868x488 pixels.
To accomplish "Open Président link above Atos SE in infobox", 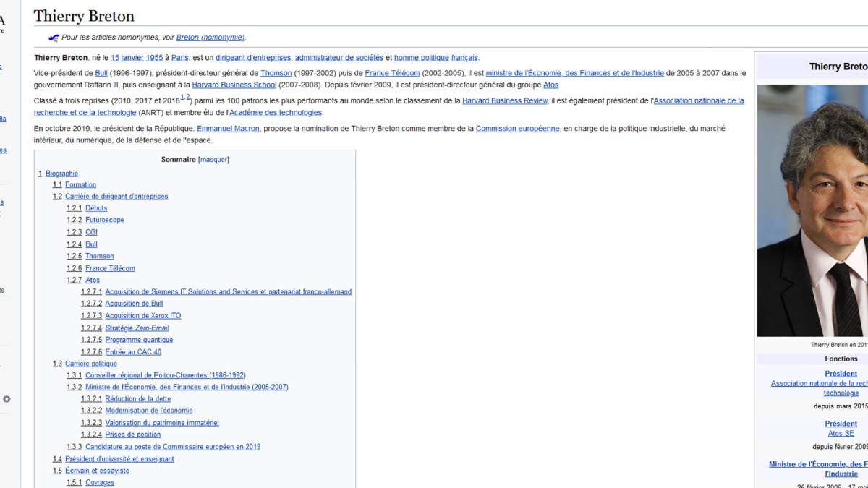I will (841, 424).
